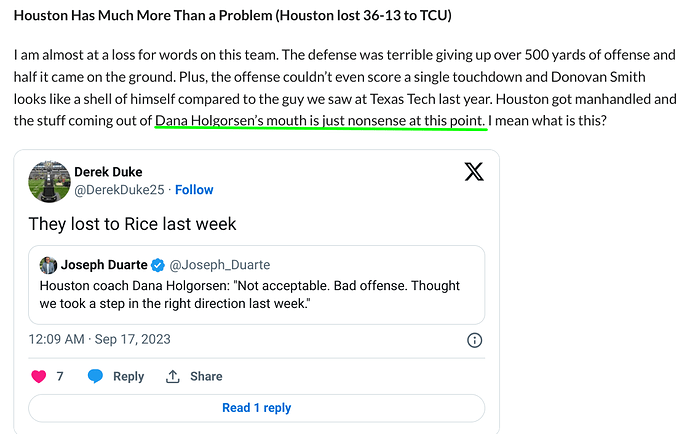The width and height of the screenshot is (690, 434).
Task: Open the tweet info circle icon
Action: click(474, 340)
